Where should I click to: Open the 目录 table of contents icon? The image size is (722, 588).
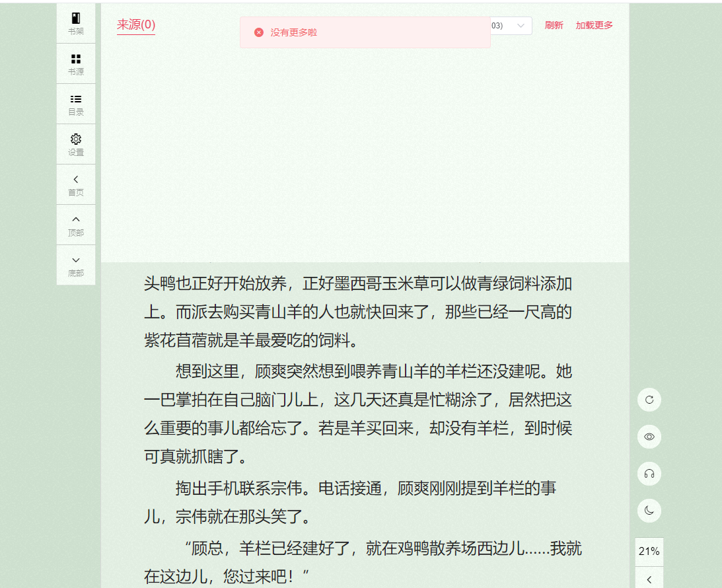point(76,104)
